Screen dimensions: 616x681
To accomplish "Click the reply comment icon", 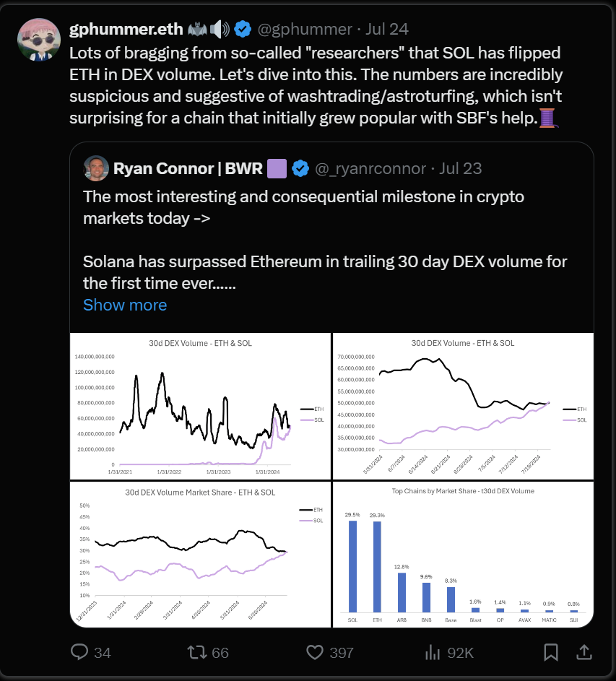I will [x=80, y=652].
